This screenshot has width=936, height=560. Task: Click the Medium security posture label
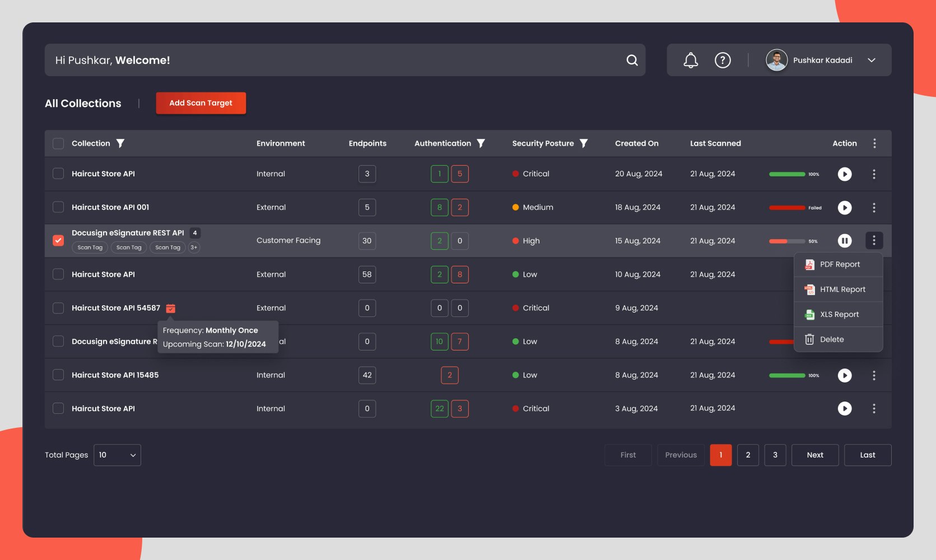[x=538, y=207]
